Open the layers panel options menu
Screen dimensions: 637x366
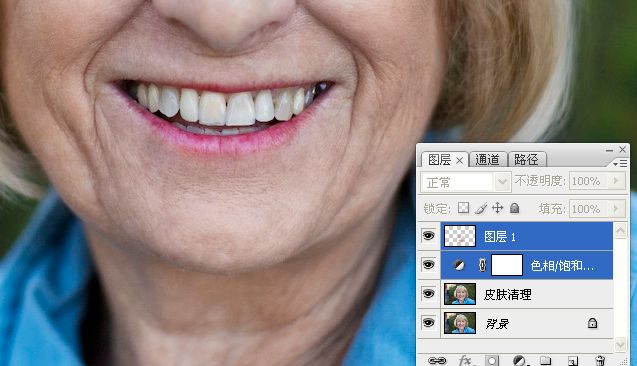point(620,163)
